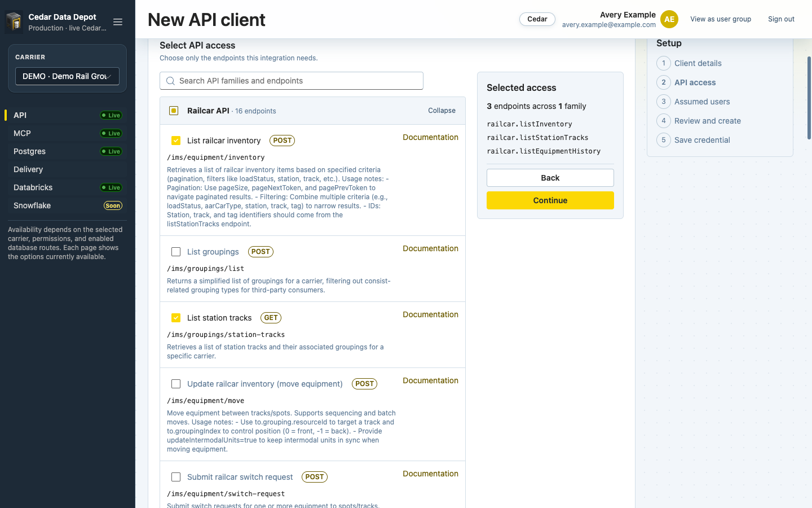The width and height of the screenshot is (812, 508).
Task: Open Documentation for List groupings
Action: 430,248
